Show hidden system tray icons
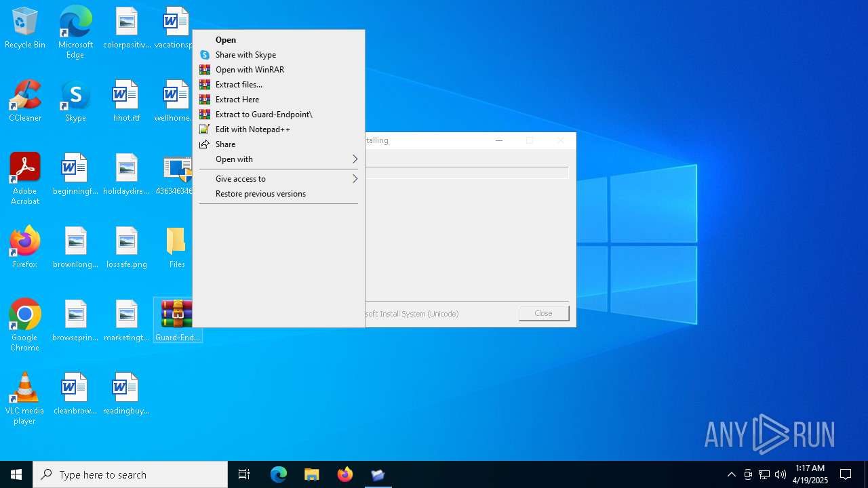This screenshot has height=488, width=868. pyautogui.click(x=731, y=474)
